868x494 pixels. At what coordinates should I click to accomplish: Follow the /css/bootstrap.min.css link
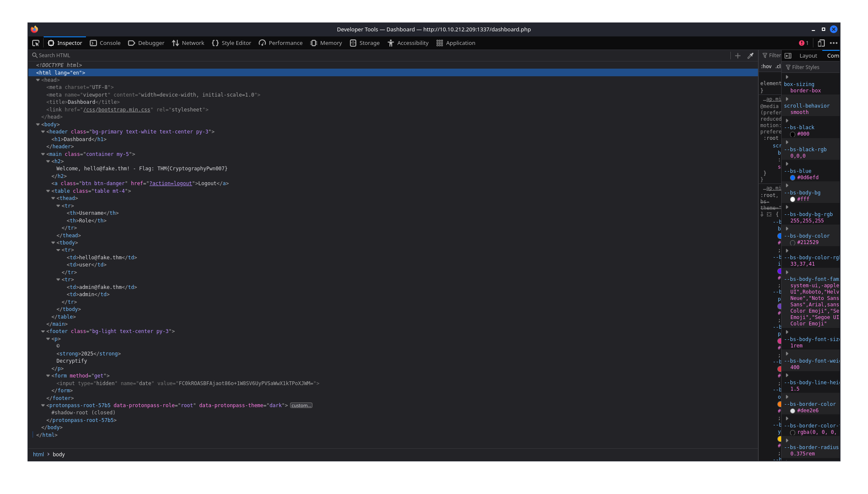click(117, 110)
